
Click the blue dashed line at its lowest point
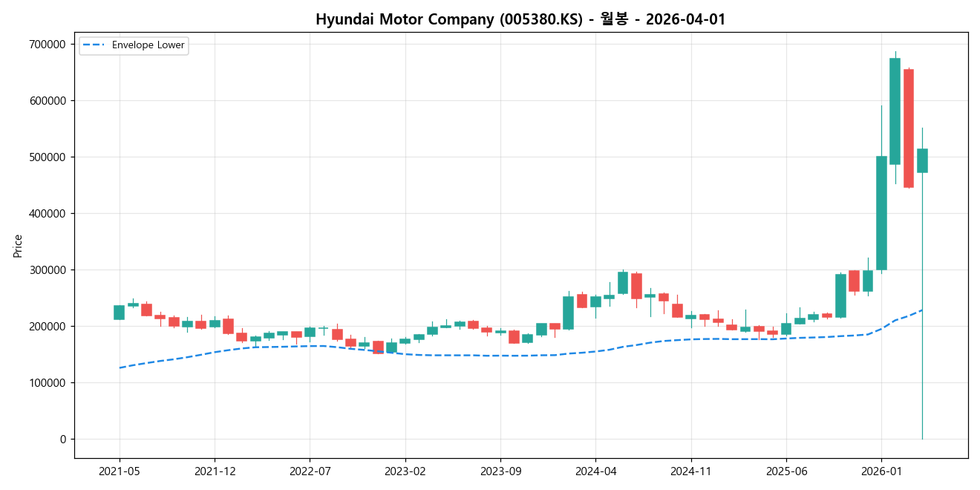pos(121,367)
